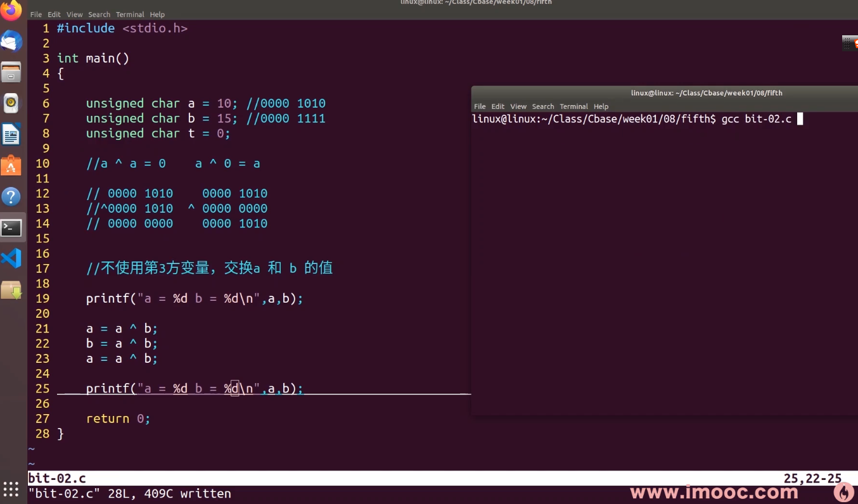Click the 'return 0;' statement
The width and height of the screenshot is (858, 504).
click(118, 419)
